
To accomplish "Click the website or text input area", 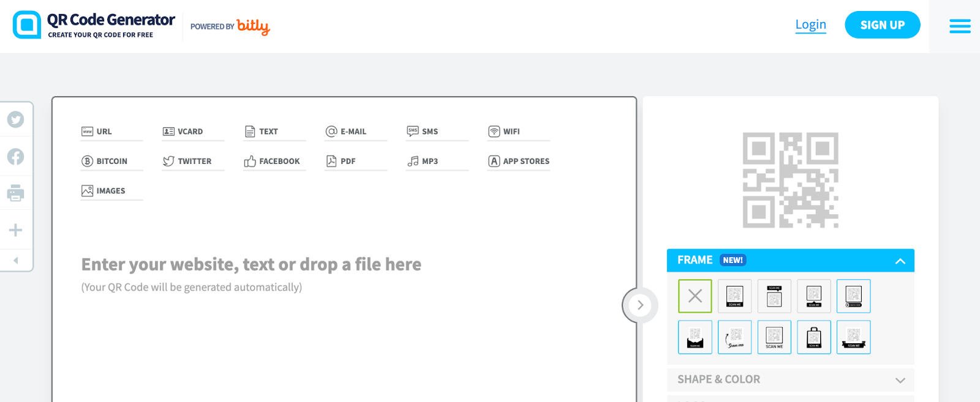I will tap(251, 264).
